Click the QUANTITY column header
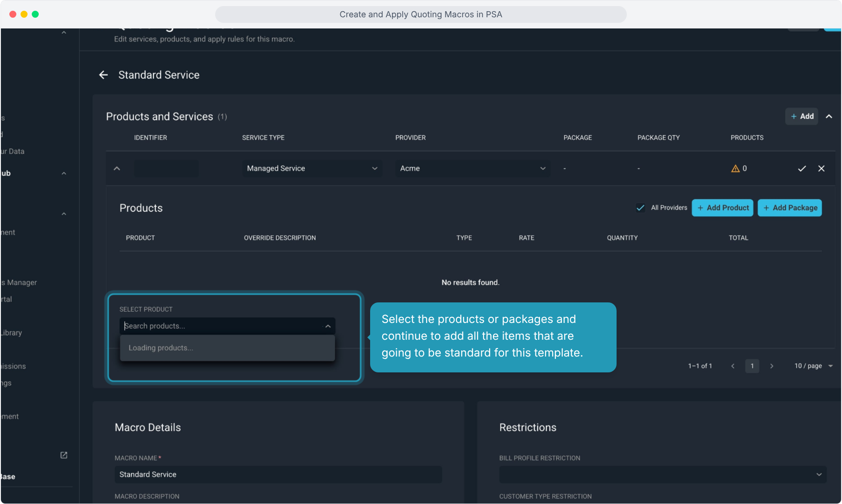This screenshot has height=504, width=842. click(x=622, y=238)
